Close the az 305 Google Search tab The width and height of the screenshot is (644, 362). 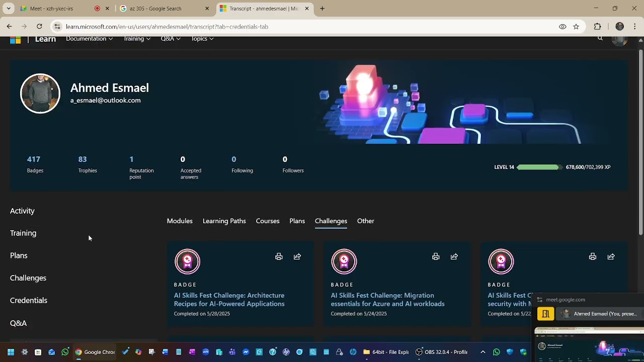pyautogui.click(x=207, y=9)
